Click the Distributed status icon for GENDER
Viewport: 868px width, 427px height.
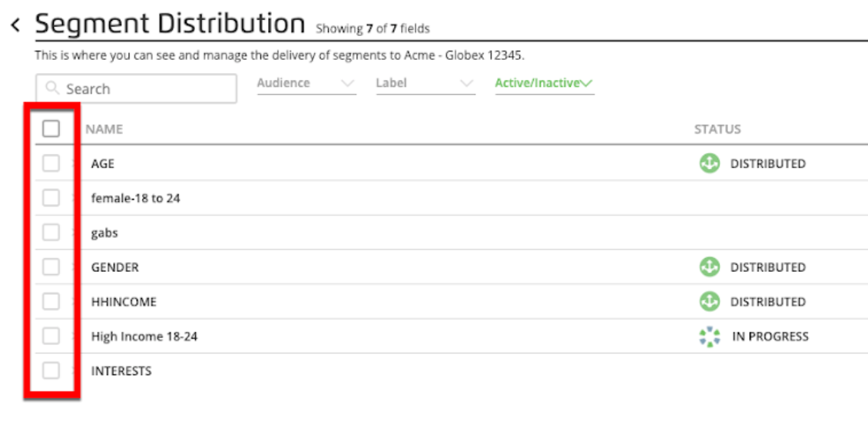tap(709, 267)
